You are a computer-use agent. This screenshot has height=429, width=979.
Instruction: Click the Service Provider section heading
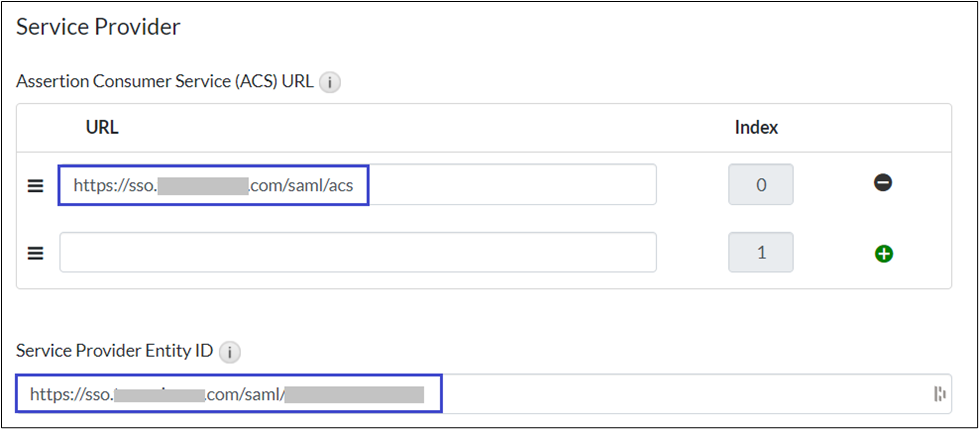[x=98, y=27]
